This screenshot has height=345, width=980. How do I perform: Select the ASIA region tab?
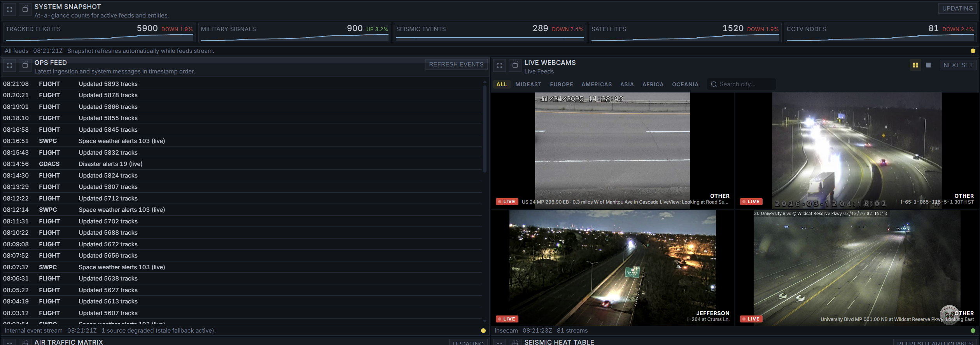click(x=627, y=84)
